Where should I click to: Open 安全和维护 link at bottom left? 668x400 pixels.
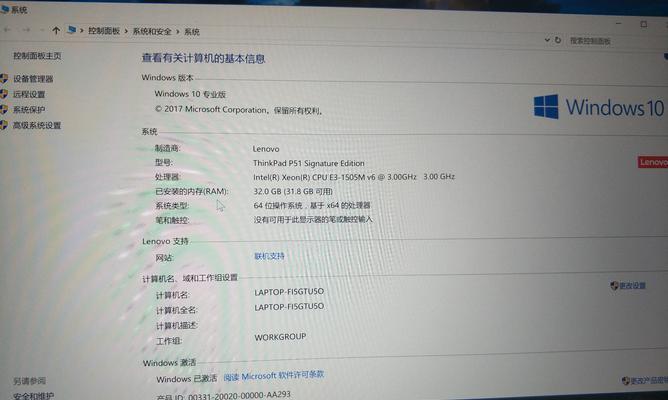[33, 396]
